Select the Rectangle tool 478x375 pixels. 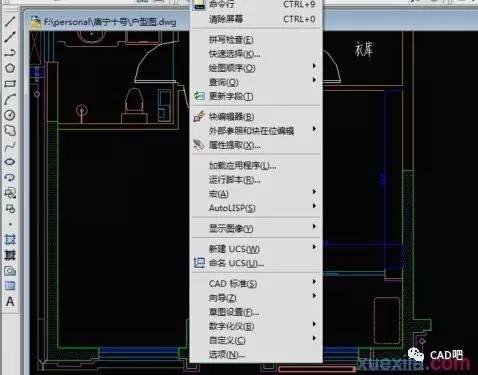point(10,83)
